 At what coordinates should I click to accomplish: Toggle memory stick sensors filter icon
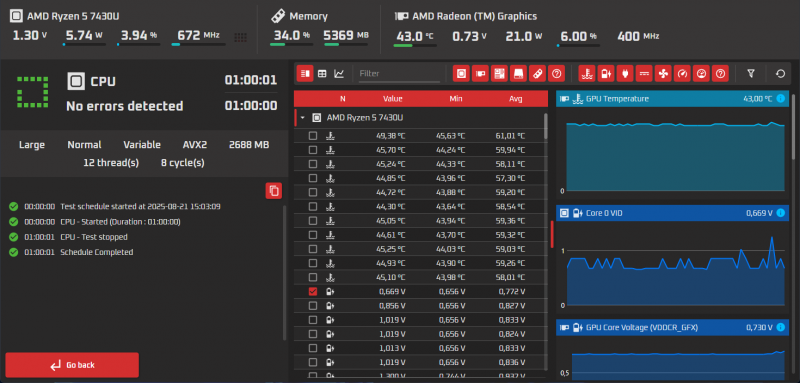click(537, 73)
